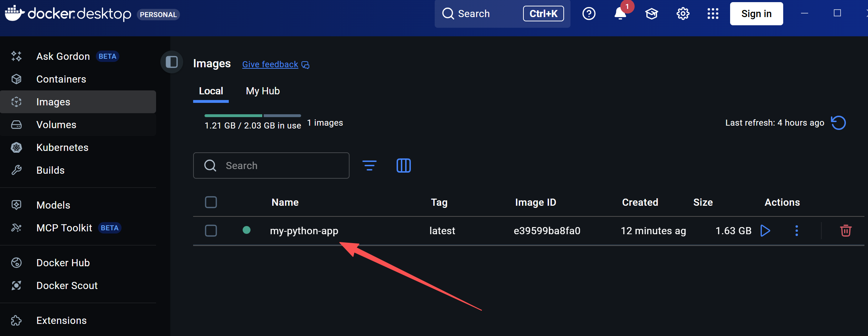Click the Builds wrench icon
This screenshot has height=336, width=868.
tap(16, 170)
